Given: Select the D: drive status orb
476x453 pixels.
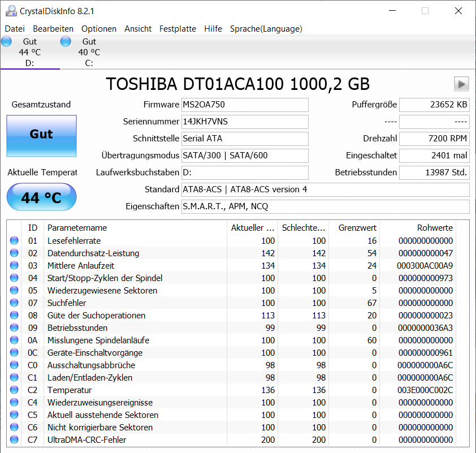Looking at the screenshot, I should click(x=6, y=41).
